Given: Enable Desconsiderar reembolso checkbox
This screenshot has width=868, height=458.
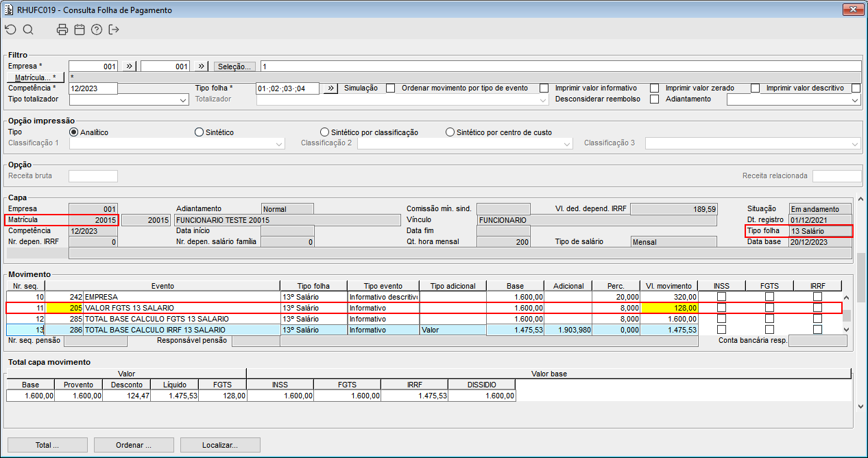Looking at the screenshot, I should [x=654, y=99].
